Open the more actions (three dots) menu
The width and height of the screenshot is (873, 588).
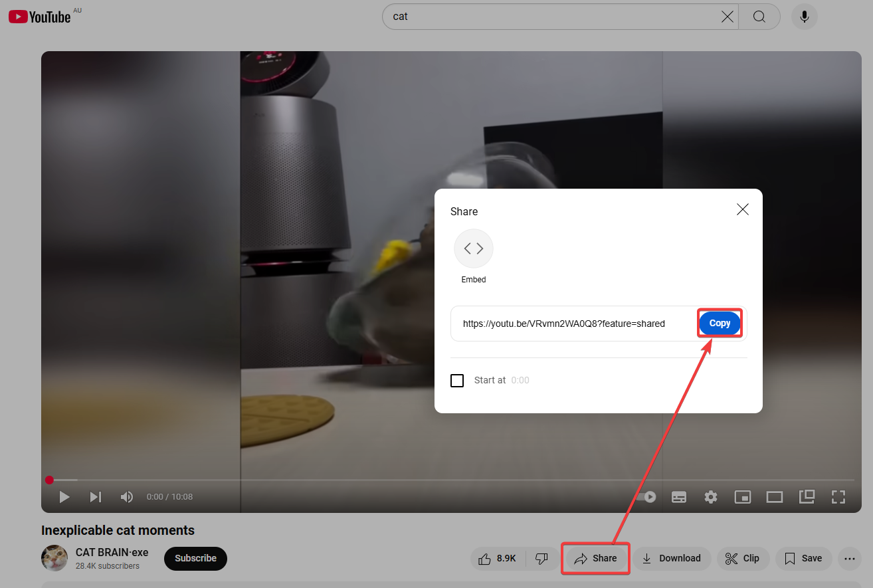(849, 559)
